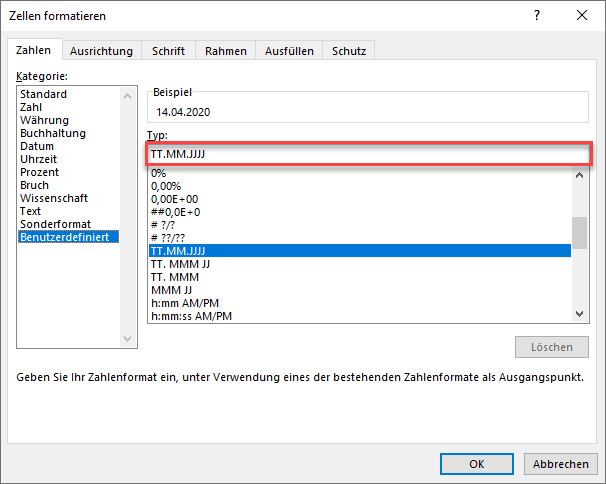This screenshot has height=484, width=606.
Task: Select the Wissenschaft category
Action: pos(69,198)
